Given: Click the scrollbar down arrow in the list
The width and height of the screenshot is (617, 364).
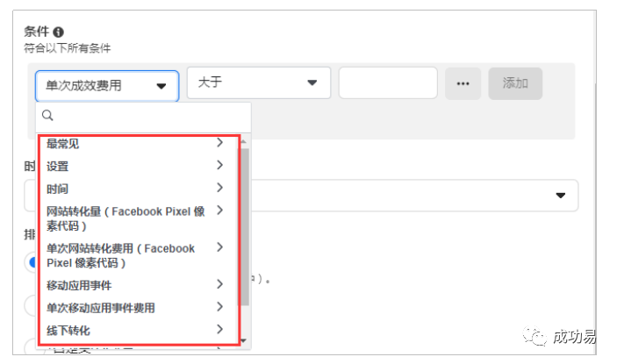Looking at the screenshot, I should click(244, 341).
